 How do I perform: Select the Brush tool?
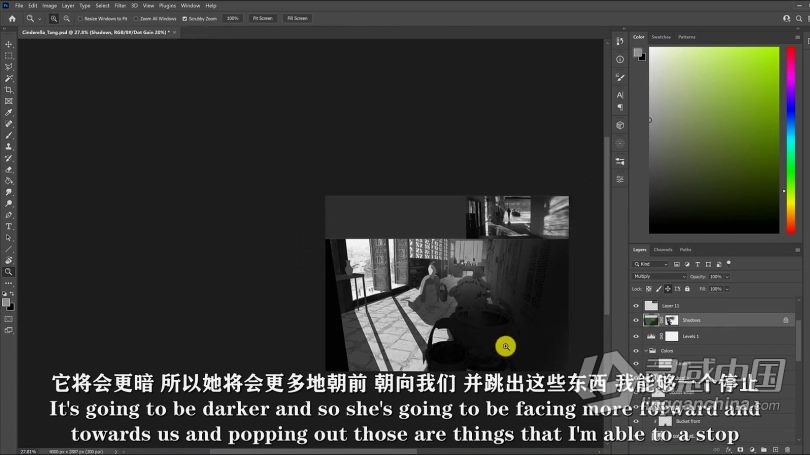point(9,135)
